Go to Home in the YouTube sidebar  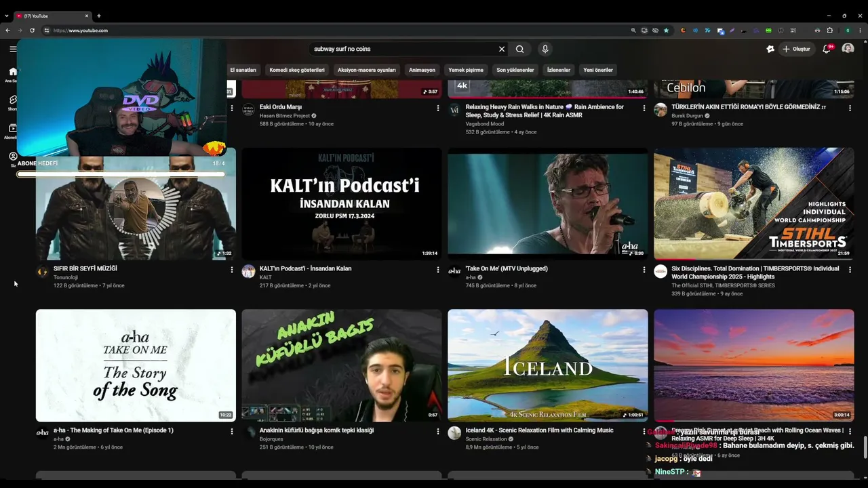coord(12,75)
